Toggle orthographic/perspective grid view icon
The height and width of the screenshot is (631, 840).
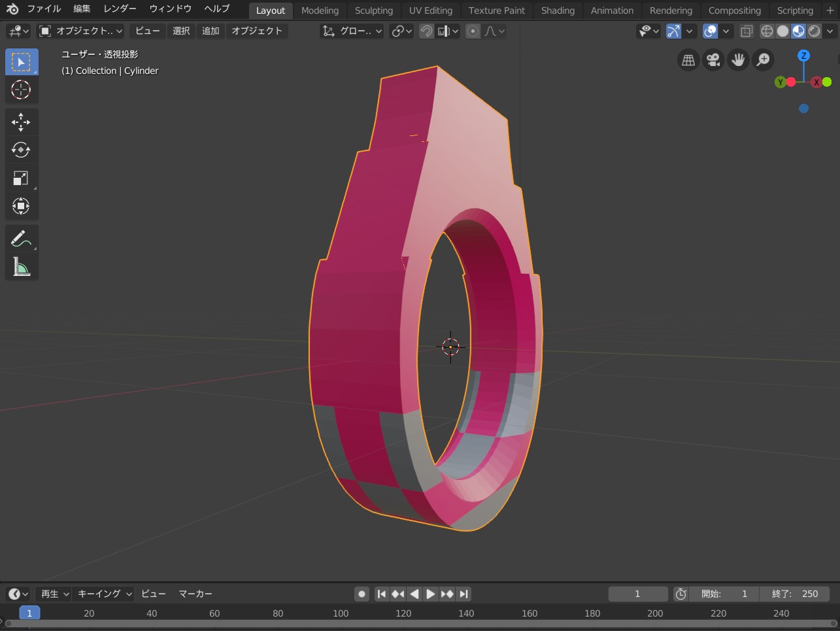(x=688, y=60)
